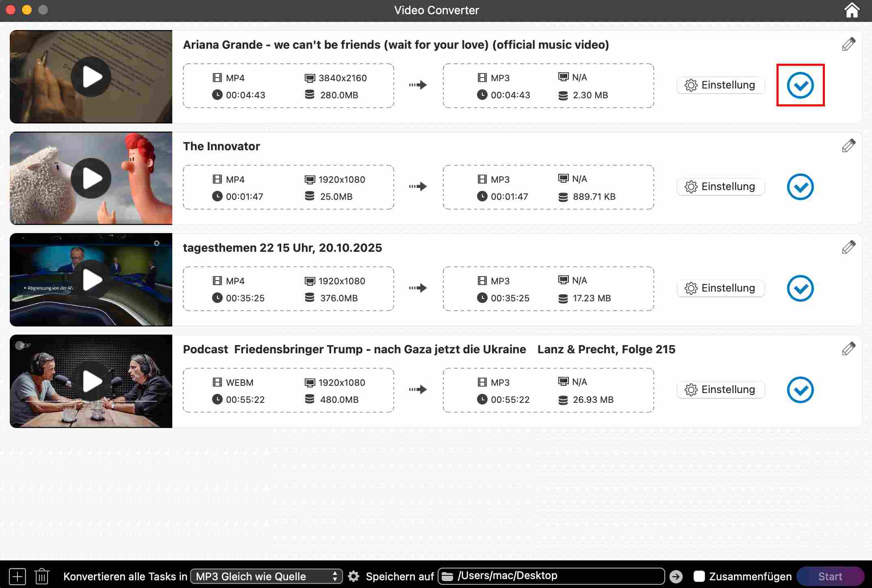Viewport: 872px width, 588px height.
Task: Click the /Users/mac/Desktop save path field
Action: coord(551,576)
